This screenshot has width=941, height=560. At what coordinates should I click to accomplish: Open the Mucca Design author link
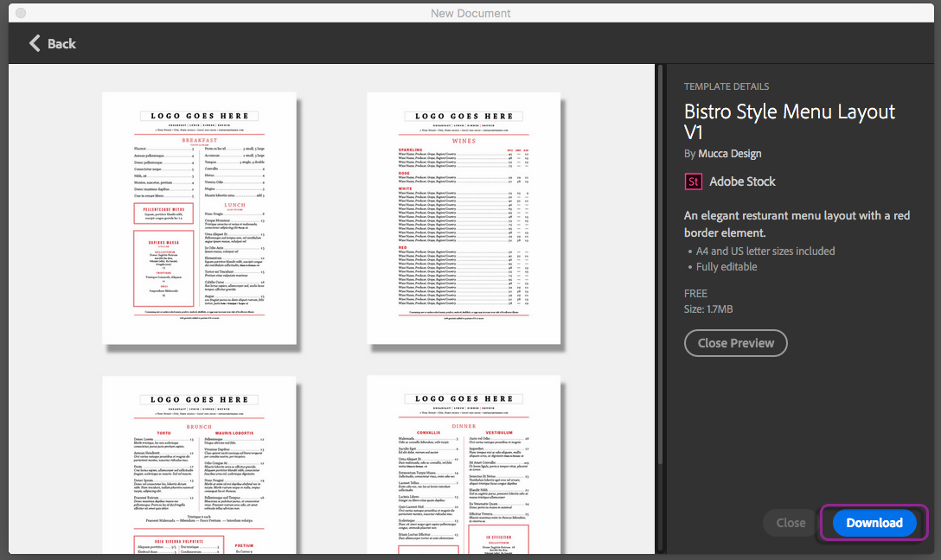[730, 154]
